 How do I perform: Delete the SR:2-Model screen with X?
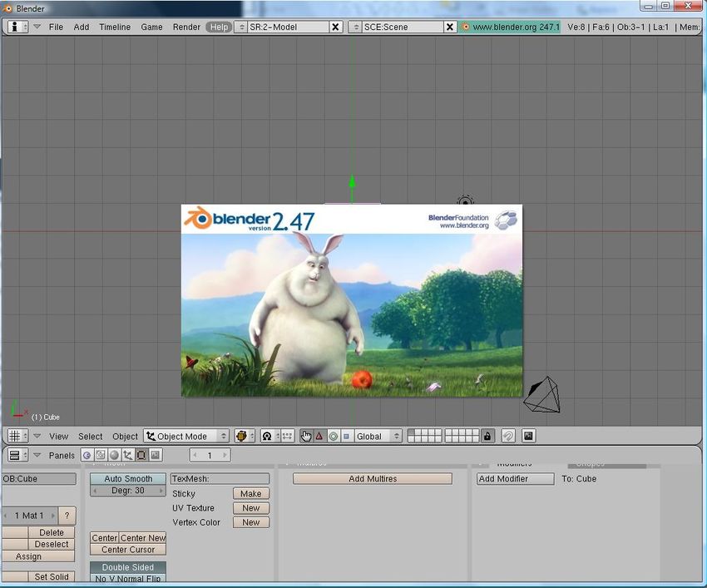pyautogui.click(x=335, y=27)
